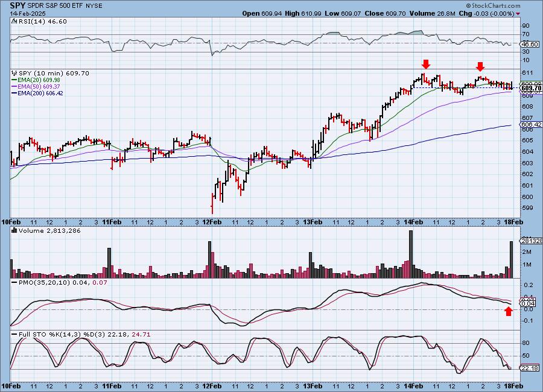Click the 13Feb label under the price panel
Viewport: 543px width, 392px height.
[313, 222]
